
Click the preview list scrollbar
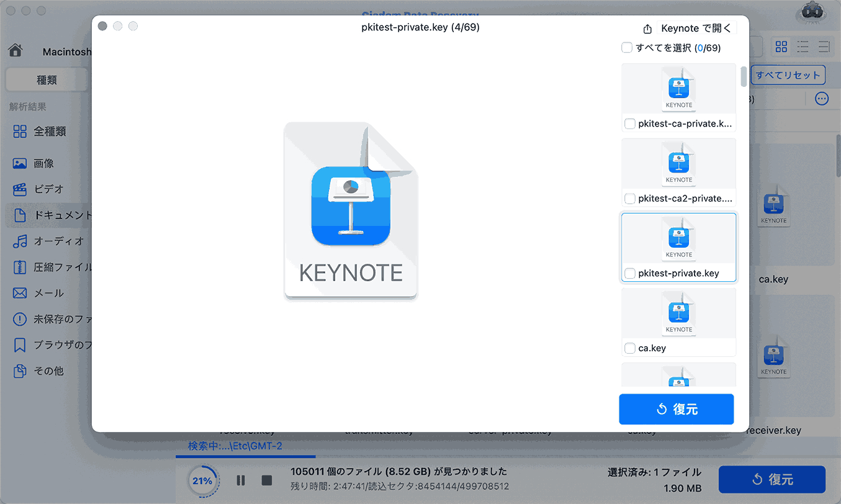(744, 78)
